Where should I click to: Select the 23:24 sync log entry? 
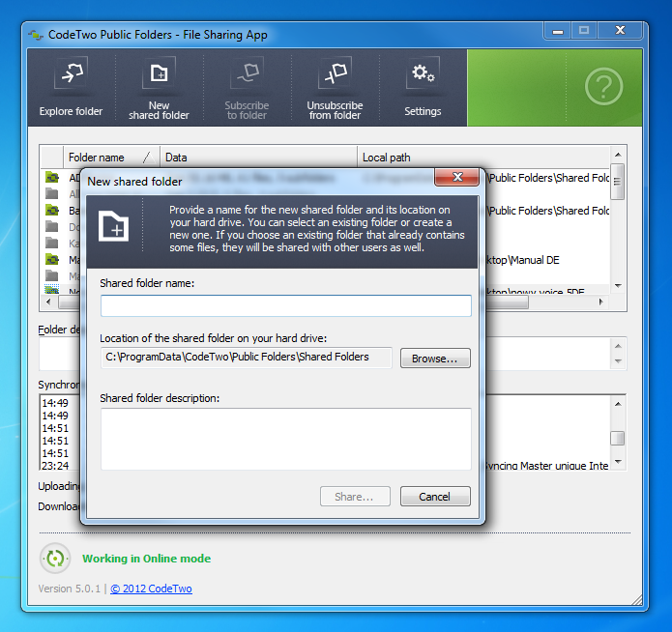[x=55, y=466]
